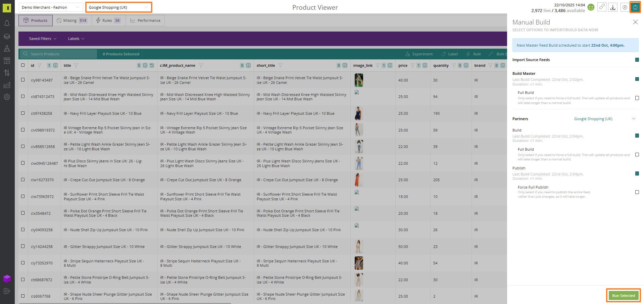Switch to the Performance tab
Screen dimensions: 644x304
pos(145,20)
